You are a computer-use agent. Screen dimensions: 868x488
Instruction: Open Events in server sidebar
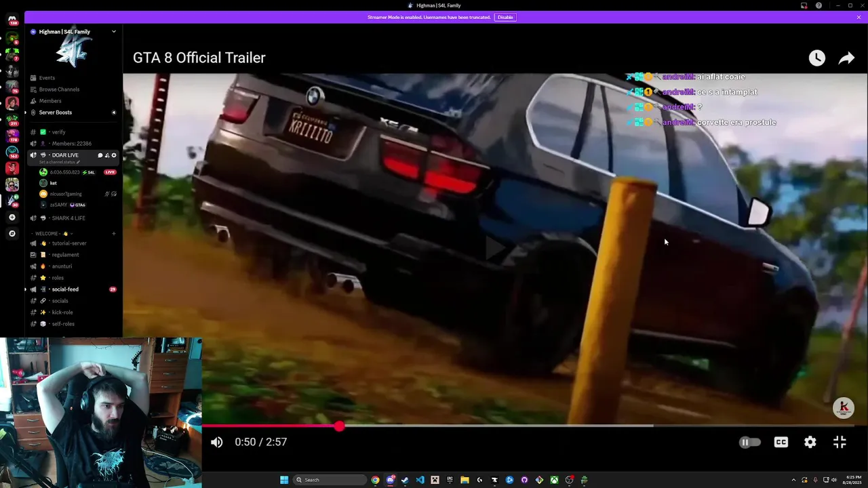click(74, 78)
